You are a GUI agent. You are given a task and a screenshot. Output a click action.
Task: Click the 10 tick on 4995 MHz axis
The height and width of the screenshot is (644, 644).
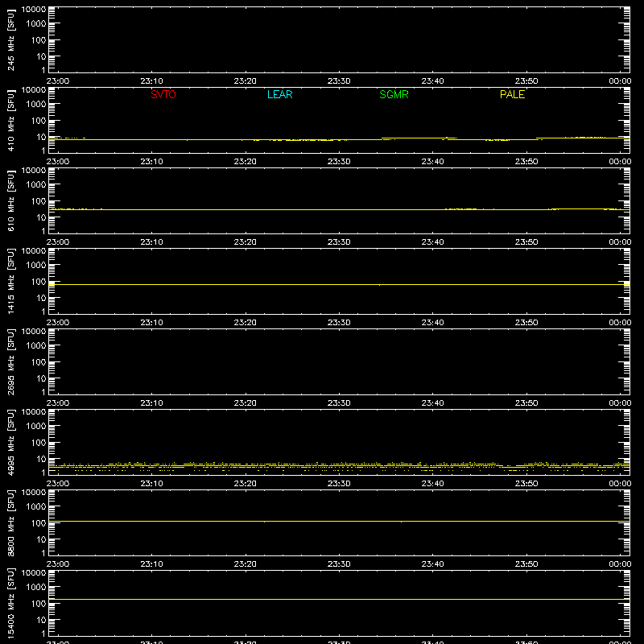[x=42, y=459]
